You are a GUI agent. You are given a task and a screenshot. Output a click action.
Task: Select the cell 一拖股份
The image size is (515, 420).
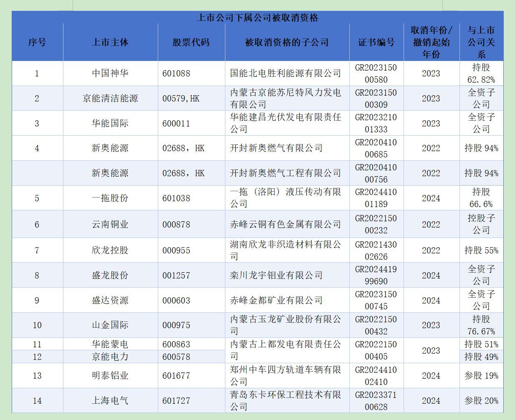pos(110,198)
